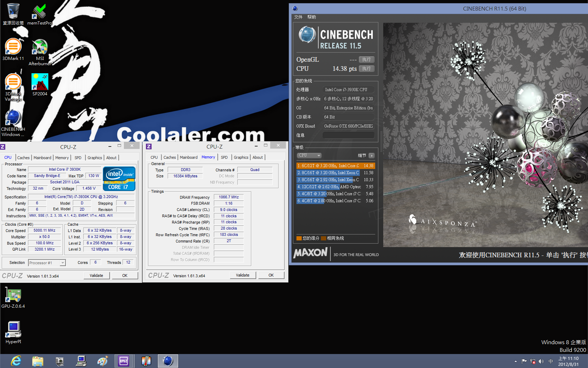Open File Explorer from the taskbar

point(37,361)
